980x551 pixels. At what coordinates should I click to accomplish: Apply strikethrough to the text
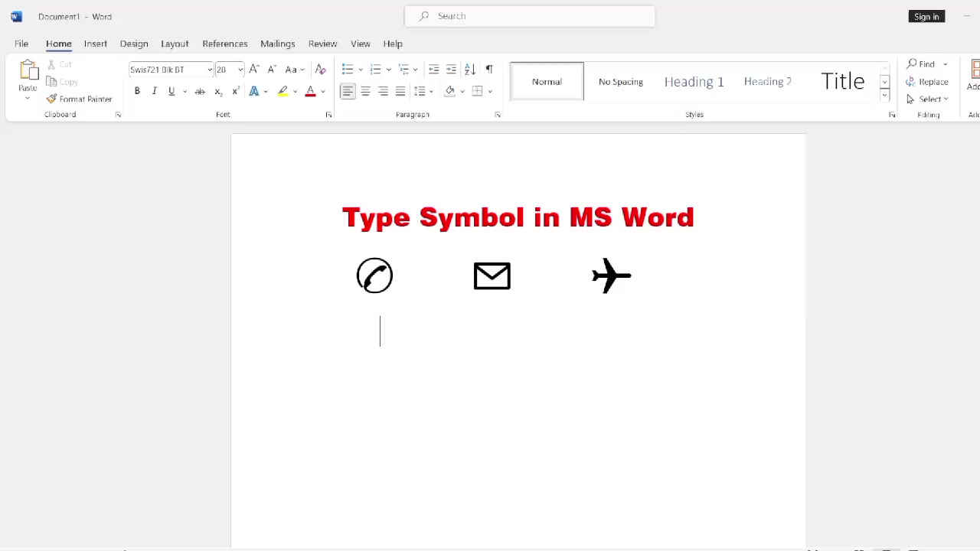coord(200,91)
